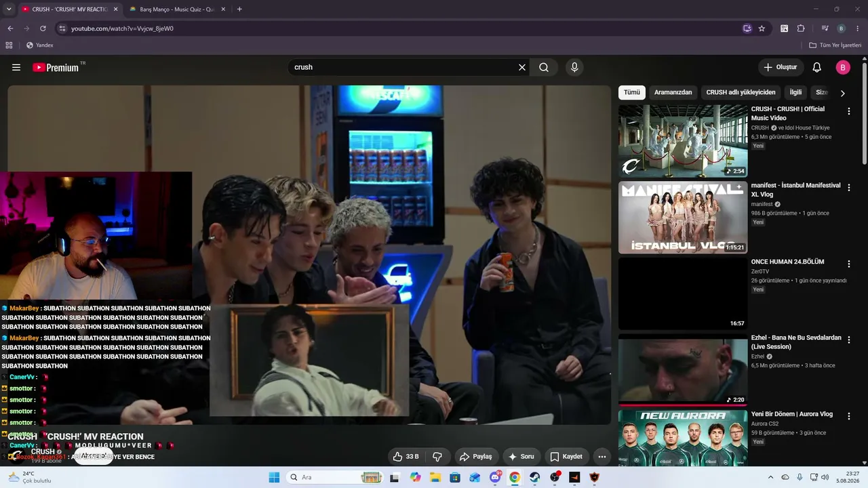Viewport: 868px width, 488px height.
Task: Open the taskbar volume icon
Action: click(825, 477)
